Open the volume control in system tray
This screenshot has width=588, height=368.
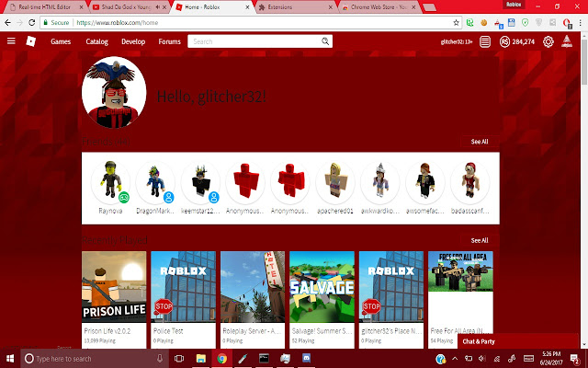coord(482,359)
